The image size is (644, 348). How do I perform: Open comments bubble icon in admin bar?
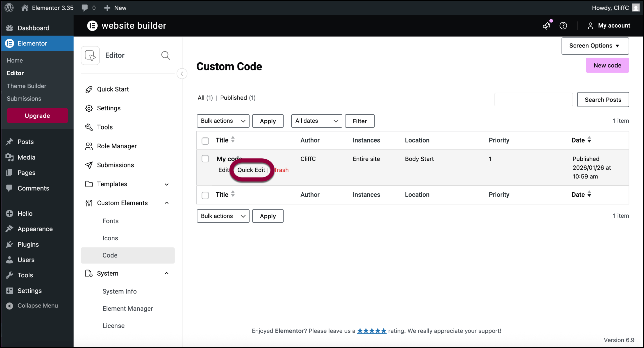(85, 8)
